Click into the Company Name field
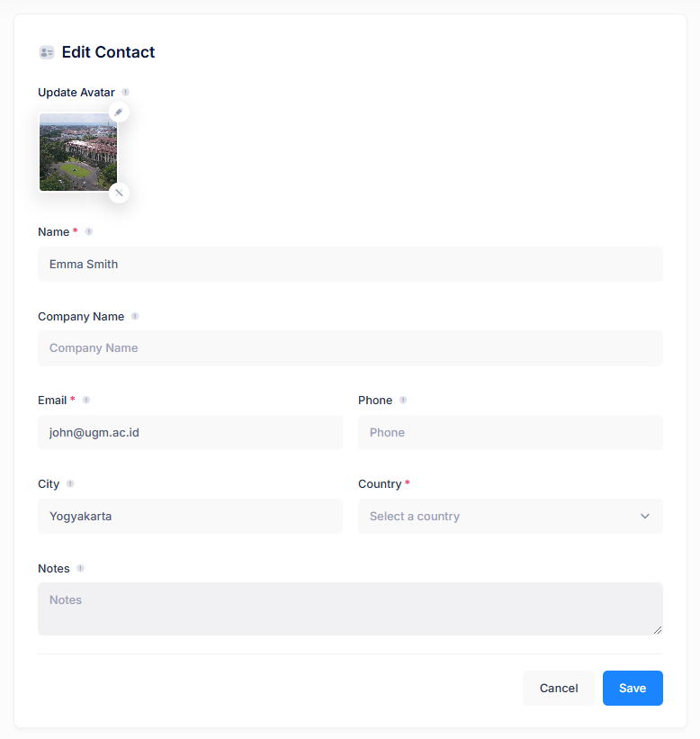Viewport: 700px width, 739px height. pos(350,348)
